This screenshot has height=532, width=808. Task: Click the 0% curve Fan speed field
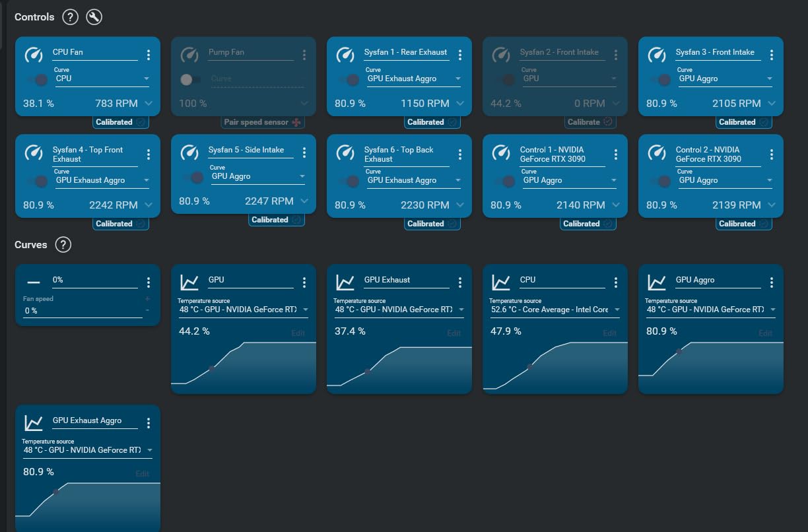point(83,310)
